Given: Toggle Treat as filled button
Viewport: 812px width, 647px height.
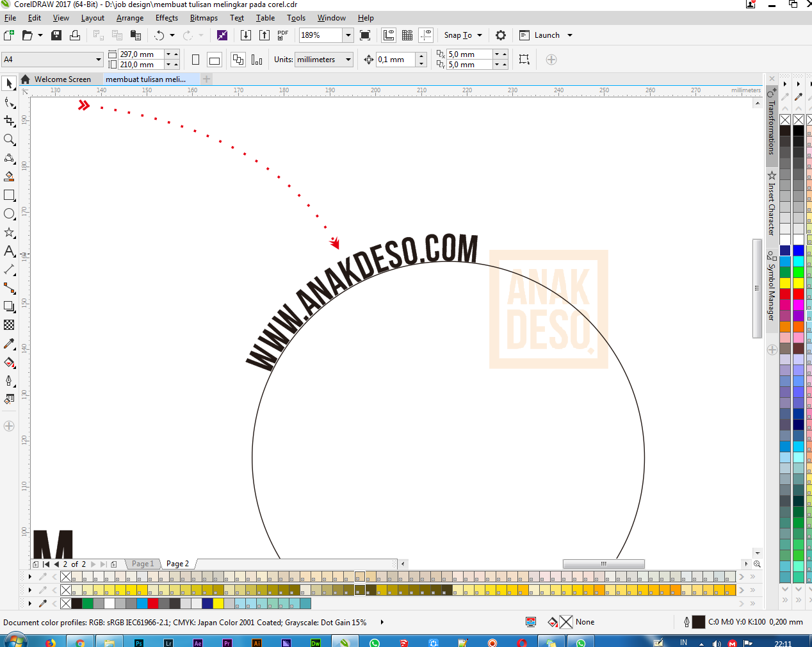Looking at the screenshot, I should coord(524,60).
